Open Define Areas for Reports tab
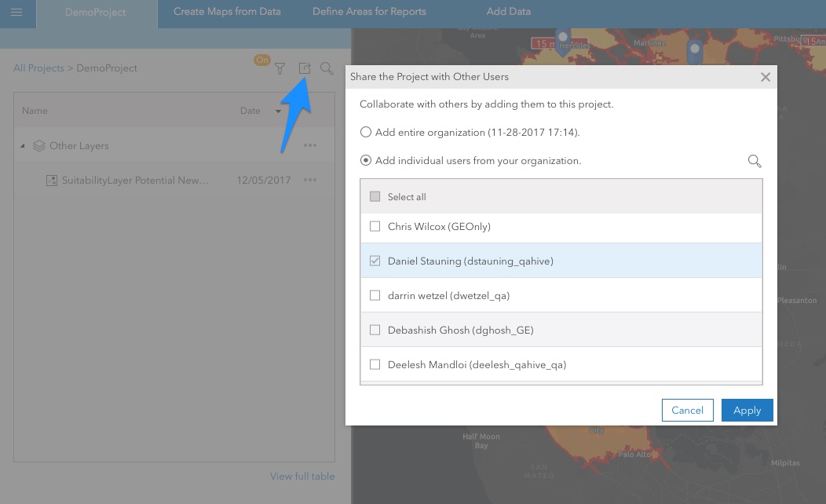The image size is (826, 504). 369,12
